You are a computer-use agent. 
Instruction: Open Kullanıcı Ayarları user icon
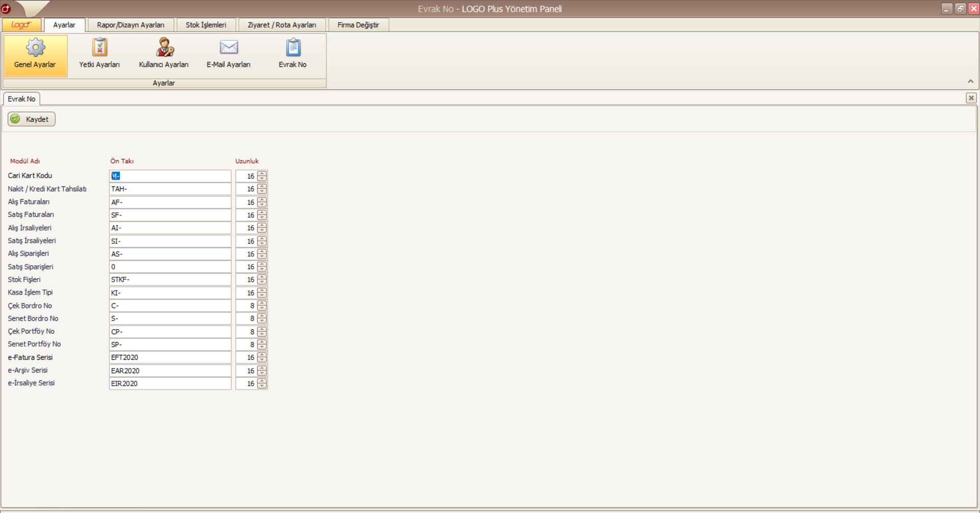[x=164, y=48]
